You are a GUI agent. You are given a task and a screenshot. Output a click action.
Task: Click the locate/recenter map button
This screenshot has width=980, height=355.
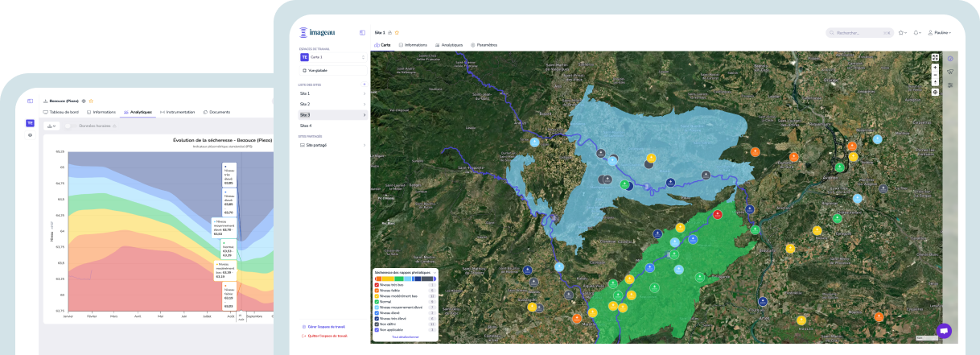coord(935,92)
